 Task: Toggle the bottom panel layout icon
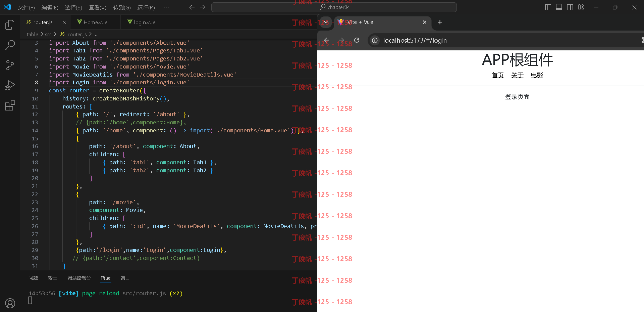(x=559, y=7)
